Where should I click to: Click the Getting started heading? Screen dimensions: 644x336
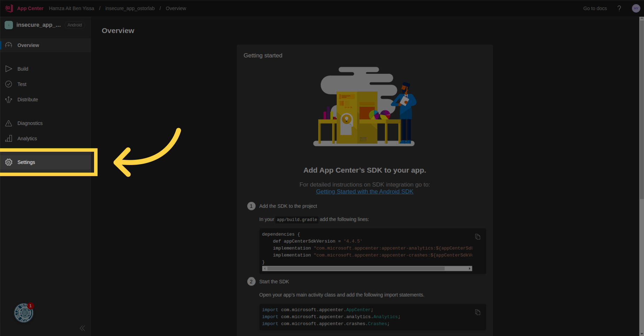pyautogui.click(x=263, y=55)
